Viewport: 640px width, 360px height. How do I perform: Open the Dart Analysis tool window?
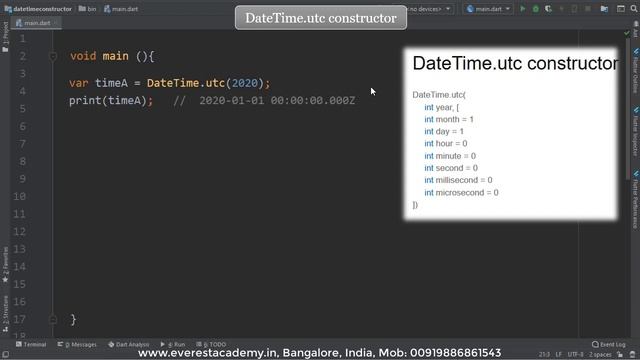pyautogui.click(x=129, y=344)
